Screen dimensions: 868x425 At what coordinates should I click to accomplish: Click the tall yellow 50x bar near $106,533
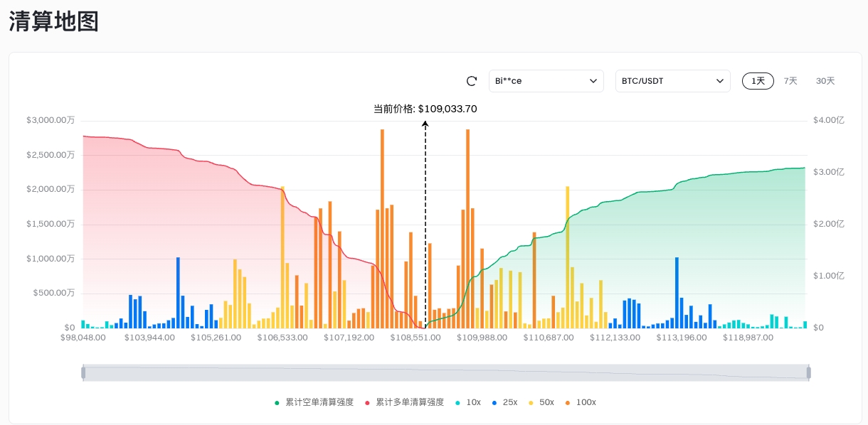point(282,256)
